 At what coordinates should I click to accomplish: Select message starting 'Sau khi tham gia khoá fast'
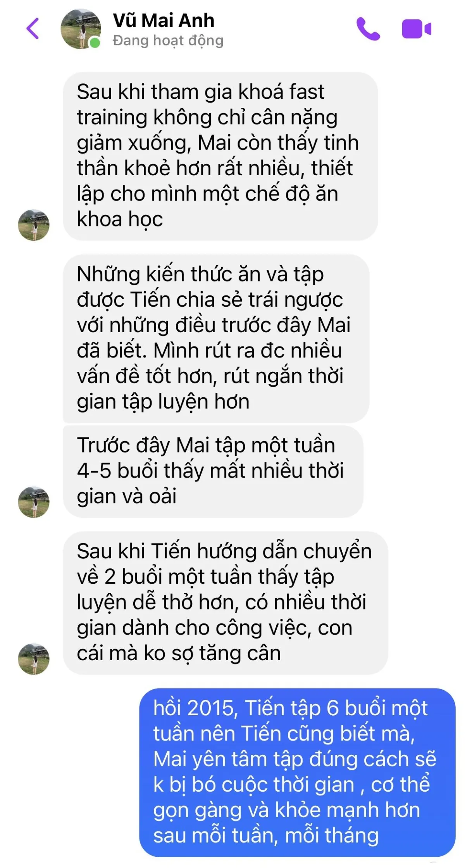(220, 156)
